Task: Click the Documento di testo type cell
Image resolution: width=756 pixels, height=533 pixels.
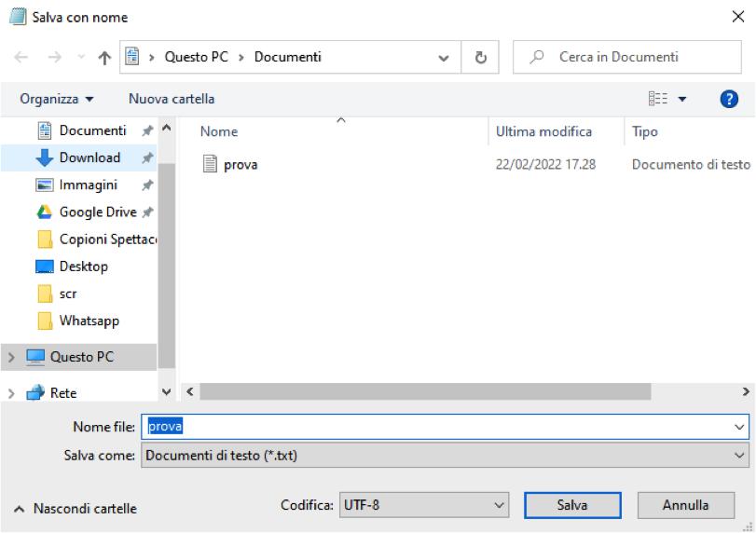Action: pos(691,165)
